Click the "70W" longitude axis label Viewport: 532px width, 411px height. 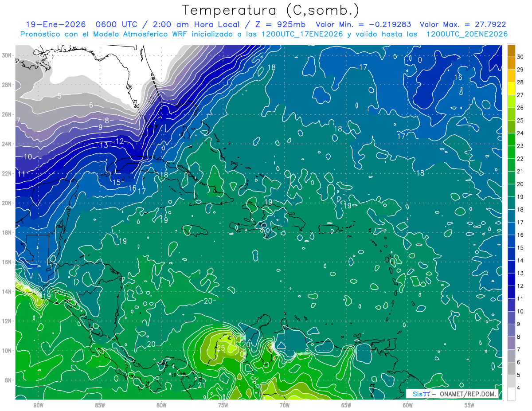click(285, 405)
